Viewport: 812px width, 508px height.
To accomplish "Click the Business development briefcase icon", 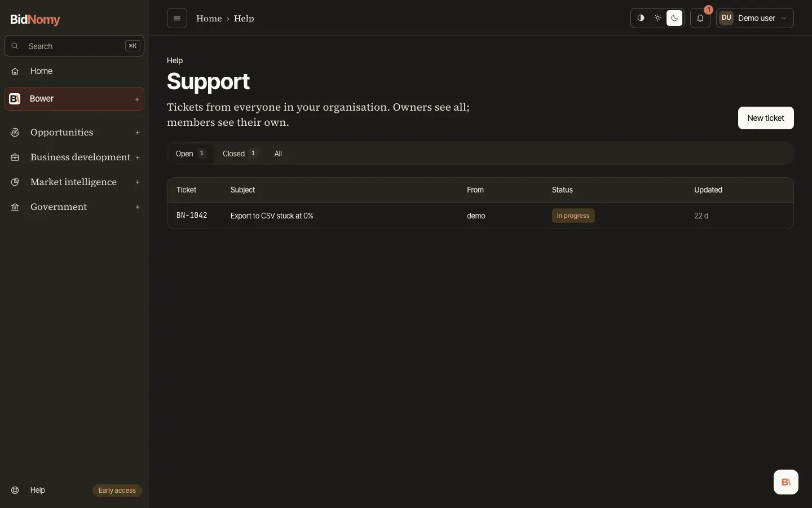I will click(x=15, y=157).
